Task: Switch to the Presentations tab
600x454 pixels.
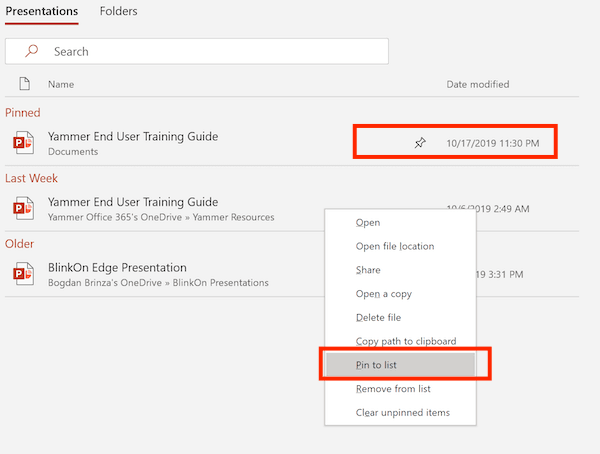Action: point(42,11)
